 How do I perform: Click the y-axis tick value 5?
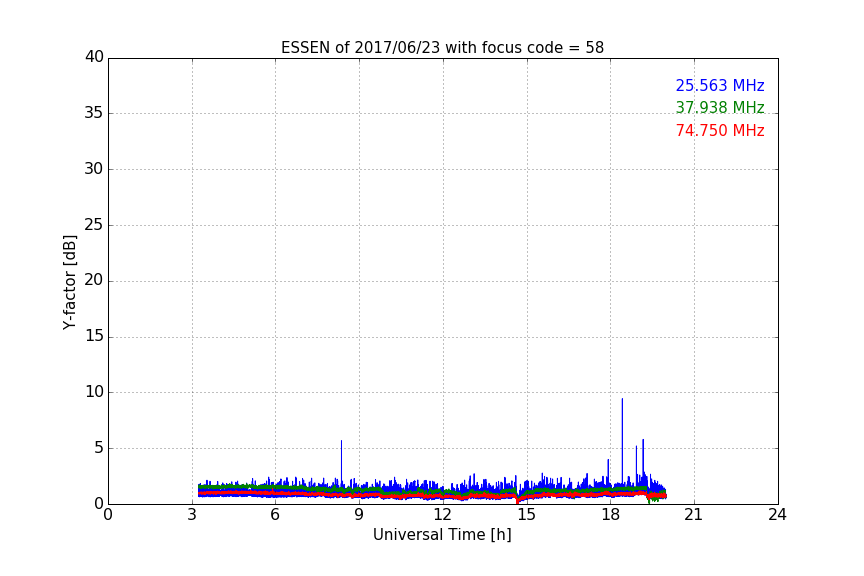coord(99,448)
